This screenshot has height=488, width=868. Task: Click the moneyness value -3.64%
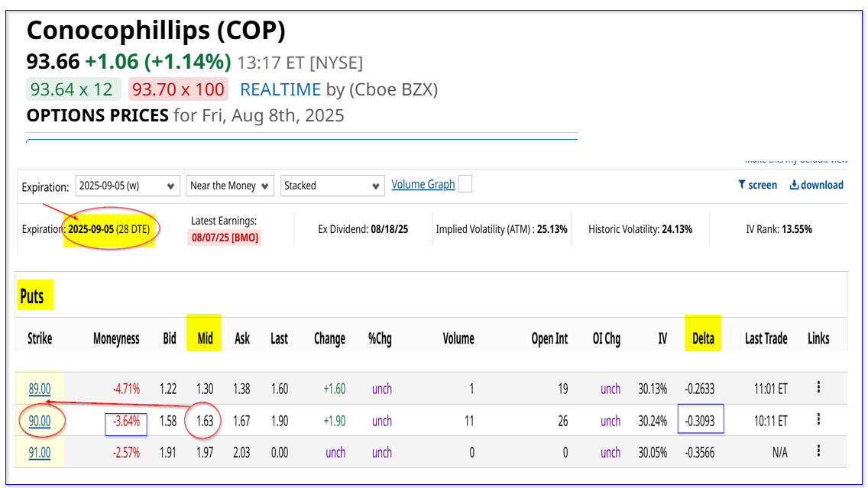[126, 421]
